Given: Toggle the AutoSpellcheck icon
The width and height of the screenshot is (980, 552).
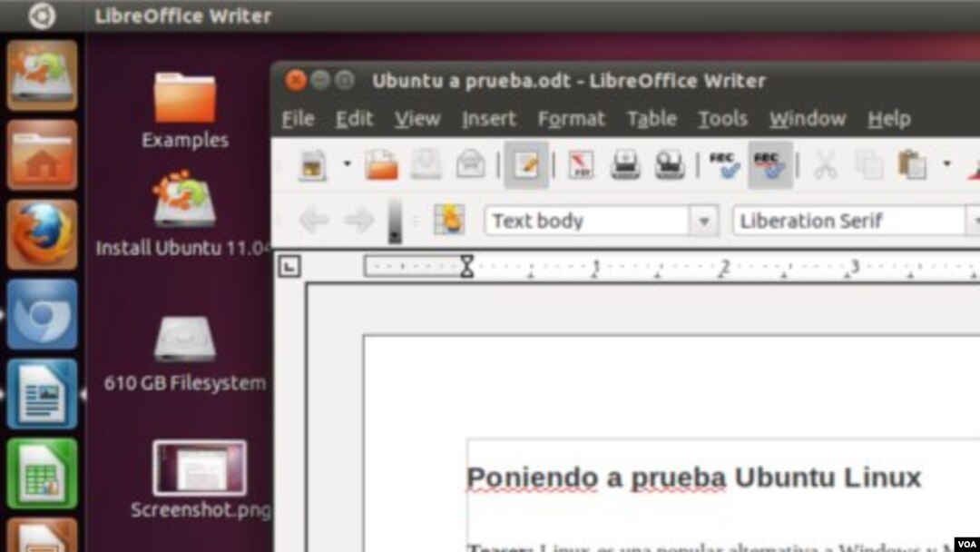Looking at the screenshot, I should click(770, 165).
